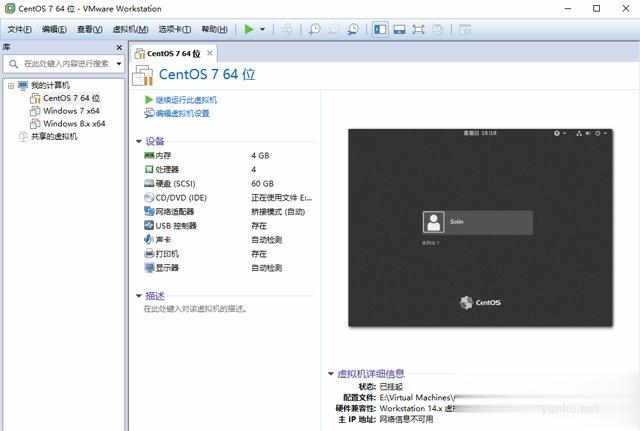This screenshot has height=431, width=640.
Task: Click the 60 GB disk size value
Action: 262,184
